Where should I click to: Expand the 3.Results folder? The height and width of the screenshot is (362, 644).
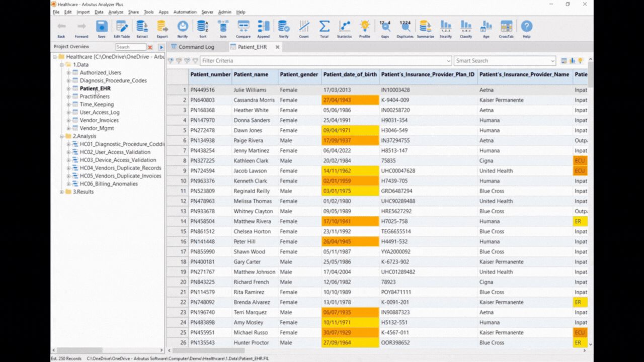(62, 192)
